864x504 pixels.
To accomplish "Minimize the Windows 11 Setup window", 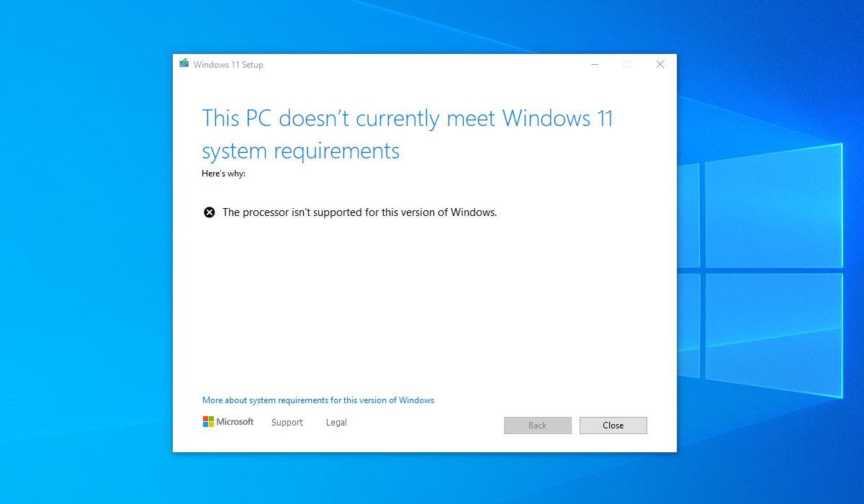I will click(595, 64).
